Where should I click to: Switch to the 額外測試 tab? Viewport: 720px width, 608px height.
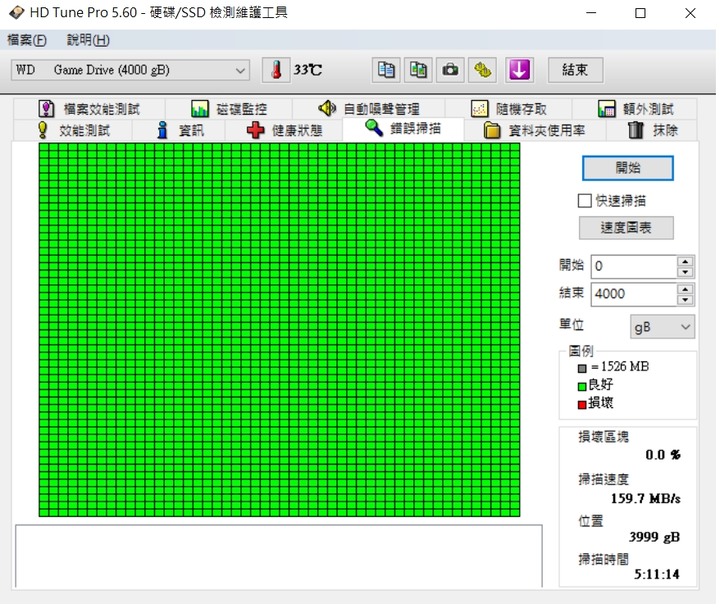pos(635,109)
